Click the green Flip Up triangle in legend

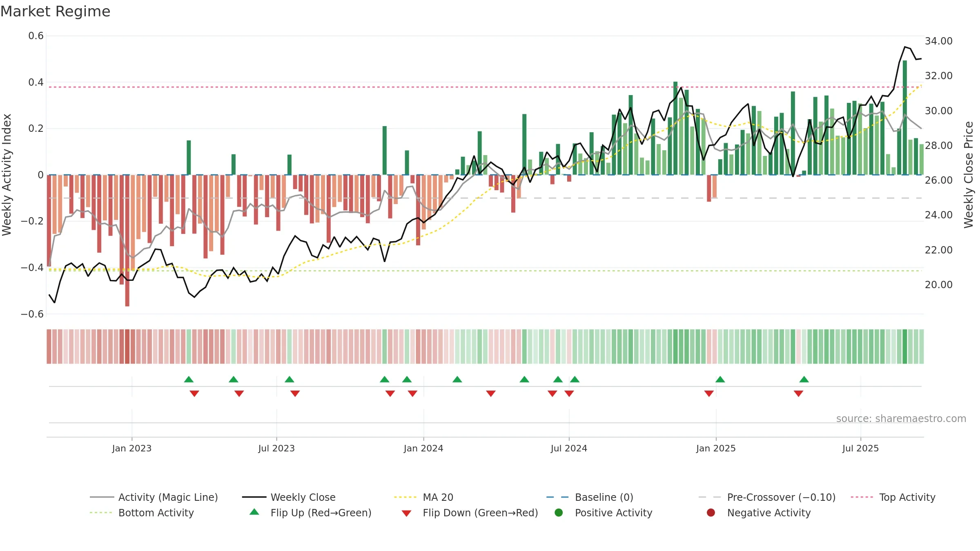(x=254, y=512)
